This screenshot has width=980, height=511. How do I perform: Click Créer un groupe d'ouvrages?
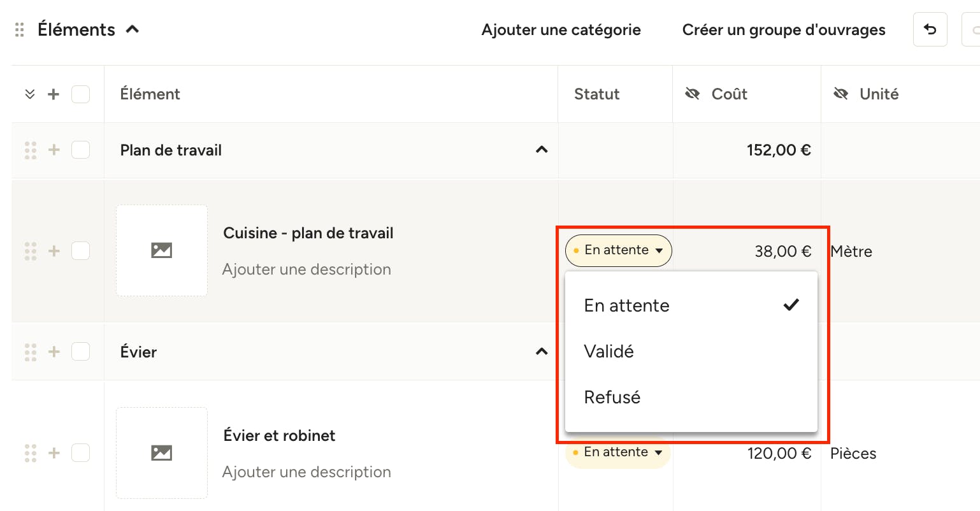click(x=784, y=30)
